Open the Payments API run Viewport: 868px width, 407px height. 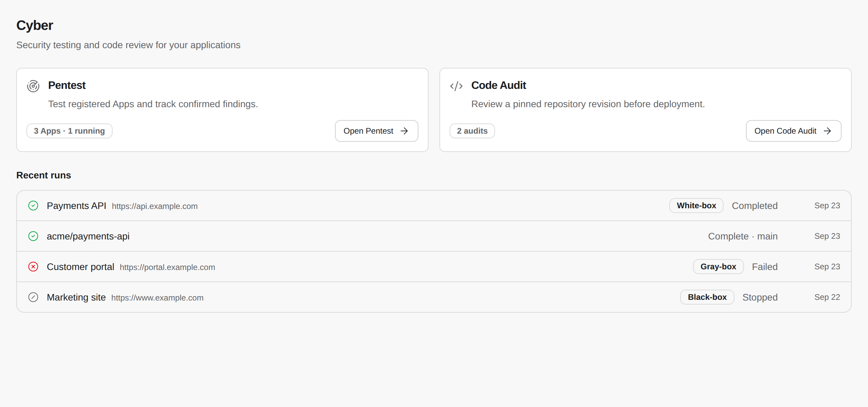coord(434,206)
